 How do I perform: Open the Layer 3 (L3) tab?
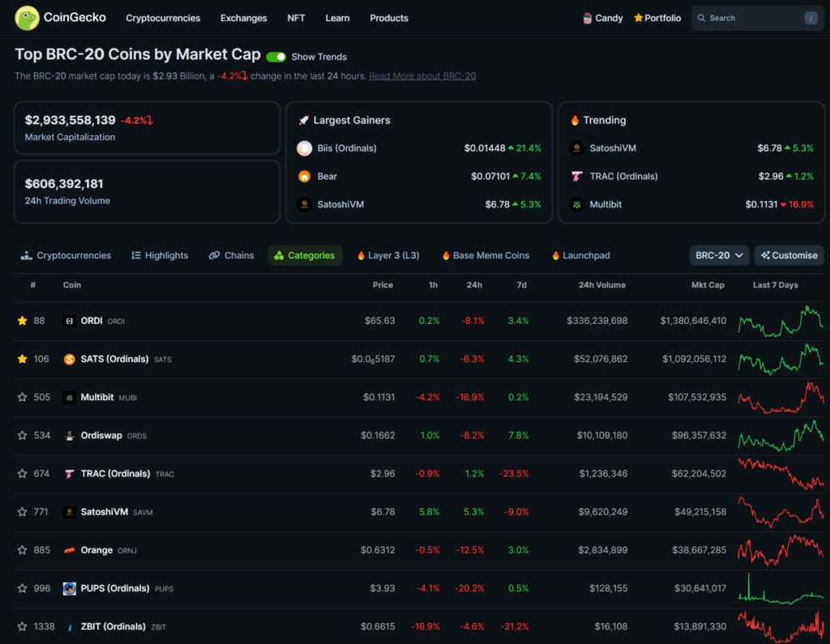click(x=388, y=255)
